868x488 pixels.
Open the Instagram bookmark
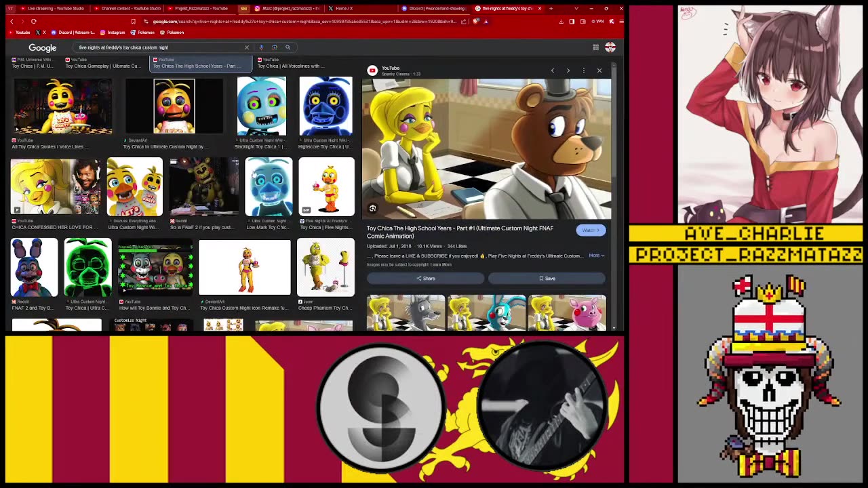tap(113, 33)
